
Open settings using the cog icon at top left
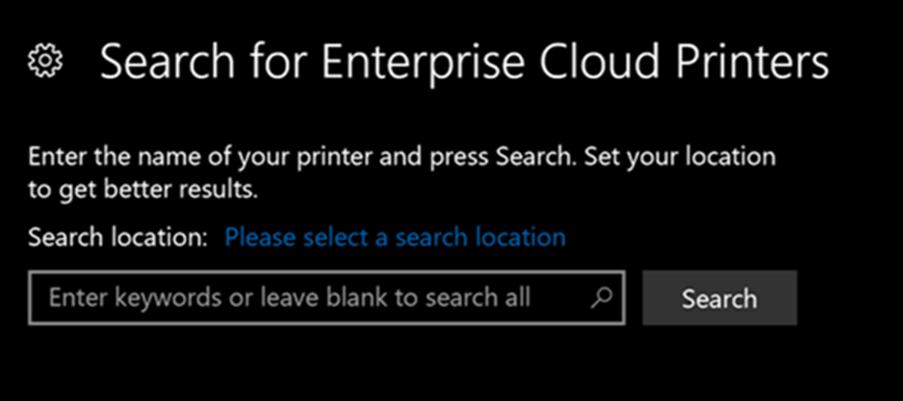pos(46,62)
